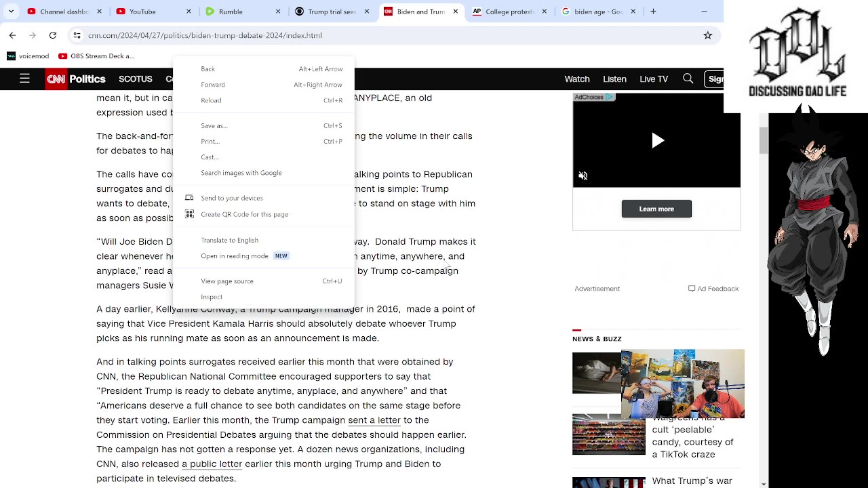Click the Sign in button
Screen dimensions: 868x488
coord(714,79)
